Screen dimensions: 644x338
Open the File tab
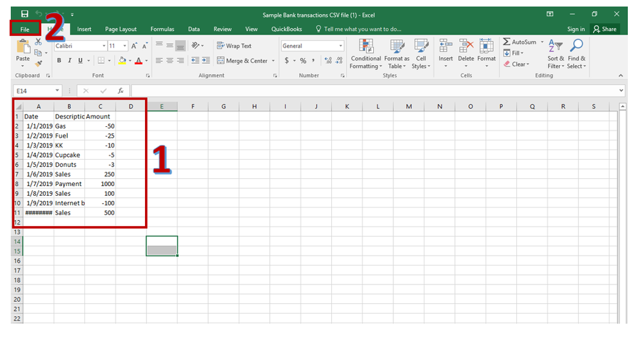click(x=25, y=29)
